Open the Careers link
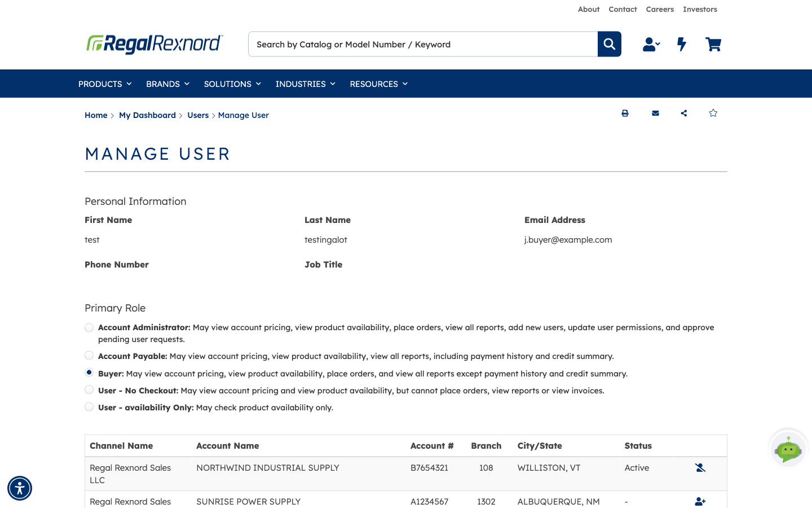812x508 pixels. [x=660, y=10]
